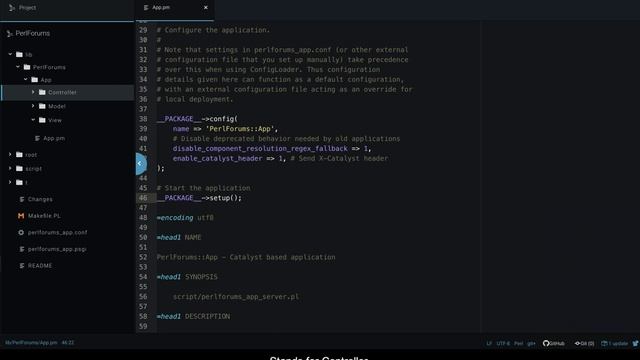Click the PerlForums project root repo icon
The height and width of the screenshot is (360, 640).
click(x=9, y=33)
